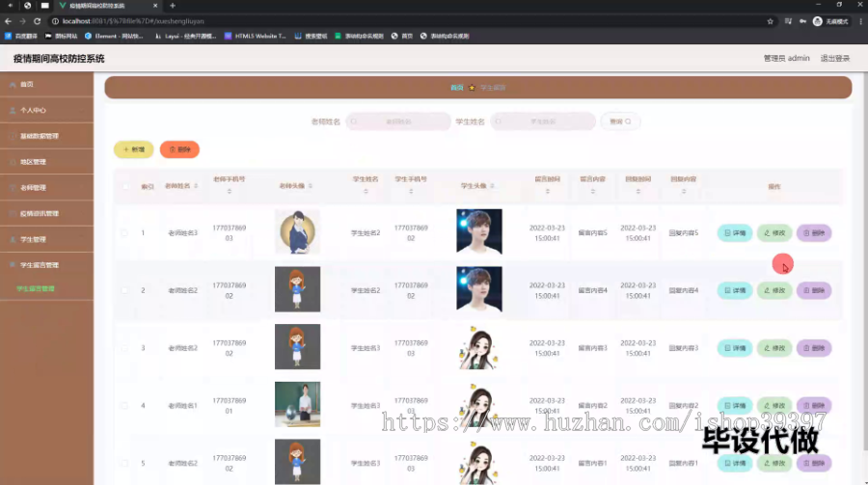The height and width of the screenshot is (485, 868).
Task: Check the checkbox for row 5
Action: tap(124, 464)
